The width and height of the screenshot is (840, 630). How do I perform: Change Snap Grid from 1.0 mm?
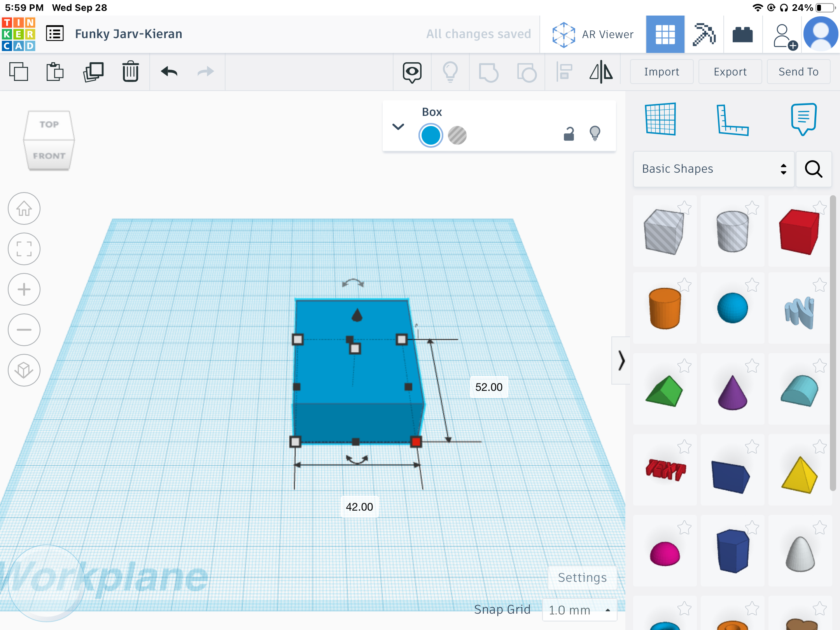[579, 610]
